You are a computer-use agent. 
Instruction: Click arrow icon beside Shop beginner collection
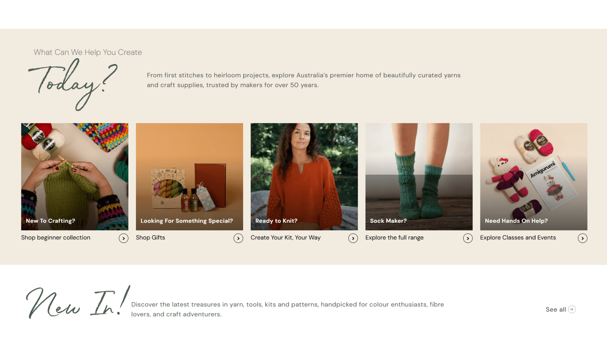click(x=123, y=238)
